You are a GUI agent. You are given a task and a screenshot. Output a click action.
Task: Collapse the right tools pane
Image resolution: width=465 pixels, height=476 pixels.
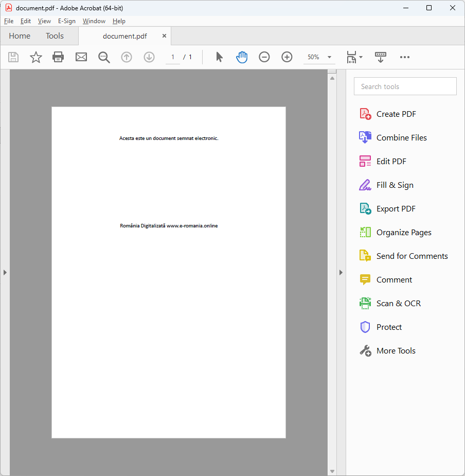coord(341,272)
